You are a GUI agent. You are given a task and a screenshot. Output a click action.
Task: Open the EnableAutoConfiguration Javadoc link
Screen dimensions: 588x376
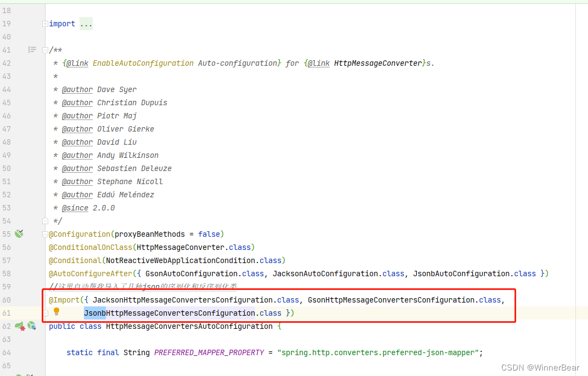click(143, 63)
